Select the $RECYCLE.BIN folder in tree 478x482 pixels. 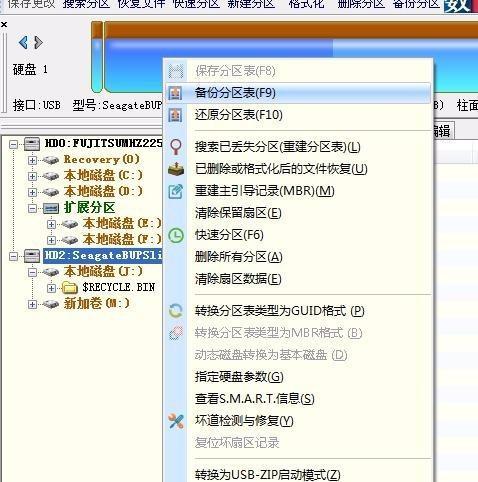[x=118, y=287]
